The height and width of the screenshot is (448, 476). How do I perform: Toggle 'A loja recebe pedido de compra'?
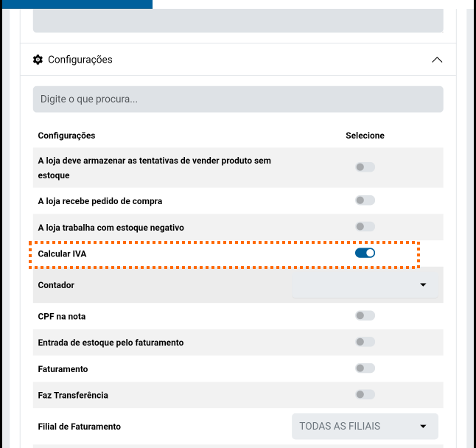coord(365,200)
